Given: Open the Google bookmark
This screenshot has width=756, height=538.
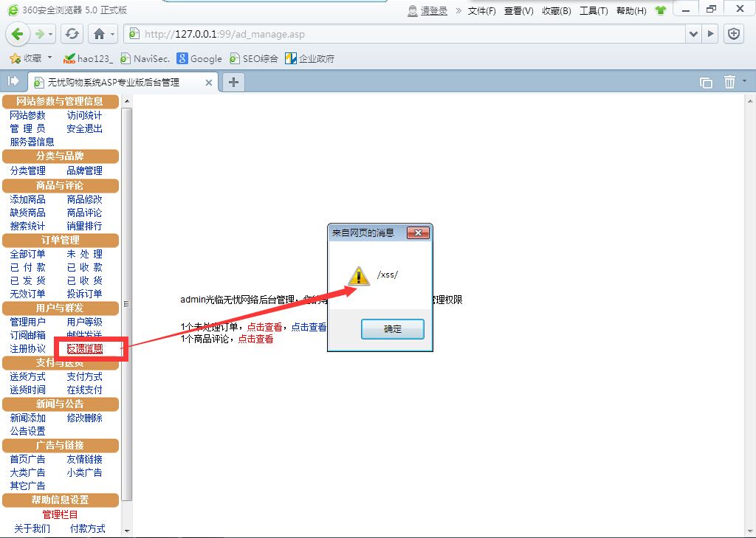Looking at the screenshot, I should (x=199, y=59).
